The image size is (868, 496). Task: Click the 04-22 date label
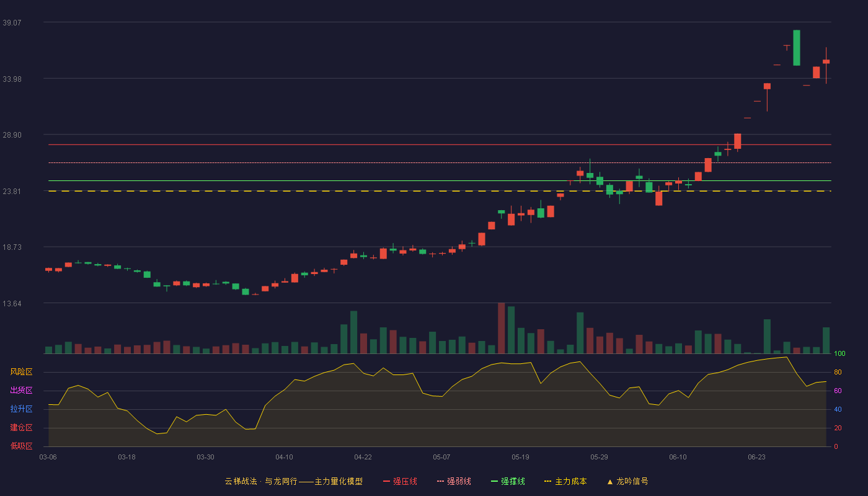(363, 457)
